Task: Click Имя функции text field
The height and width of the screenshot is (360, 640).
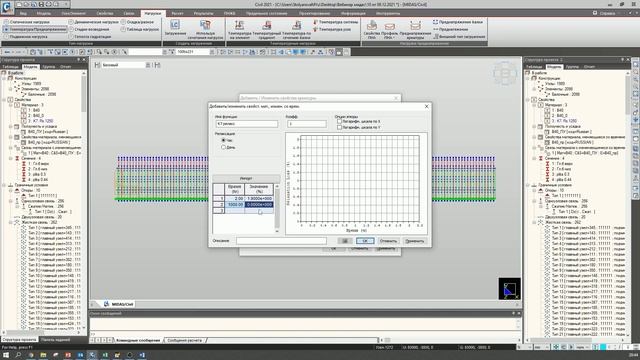Action: point(247,124)
